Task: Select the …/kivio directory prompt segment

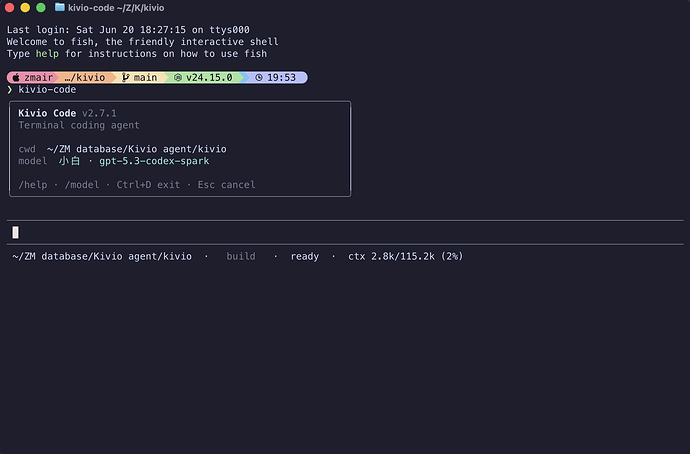Action: click(x=85, y=78)
